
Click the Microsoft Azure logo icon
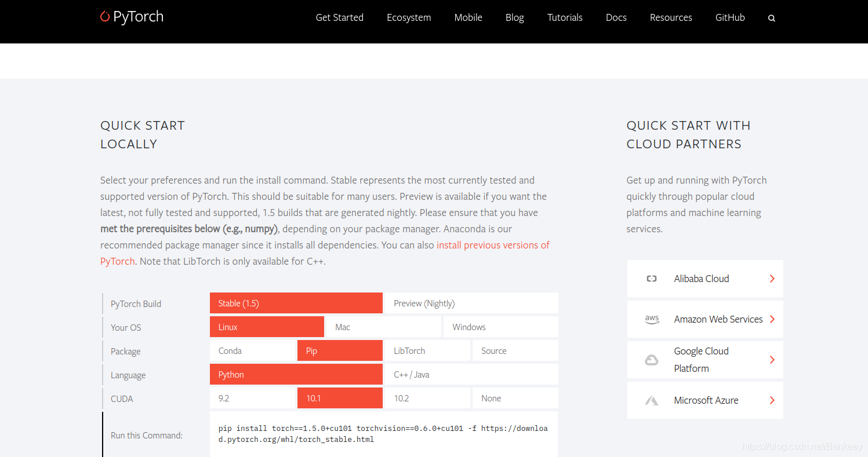coord(651,400)
